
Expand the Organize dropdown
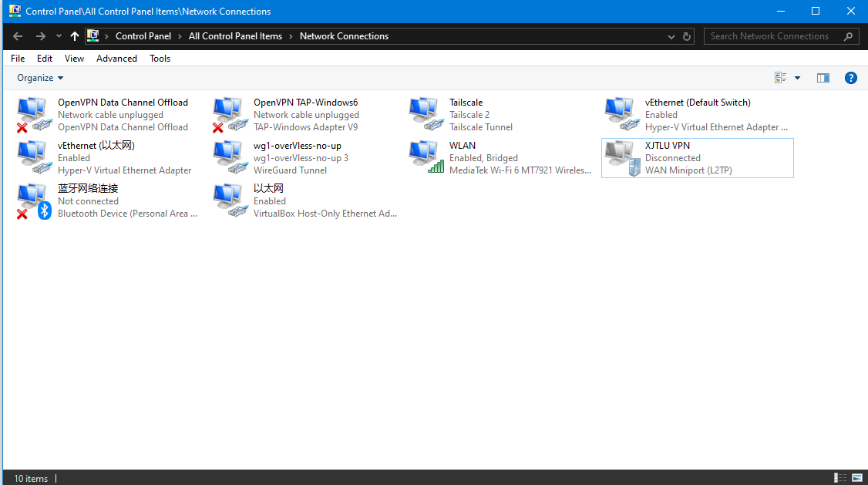40,78
